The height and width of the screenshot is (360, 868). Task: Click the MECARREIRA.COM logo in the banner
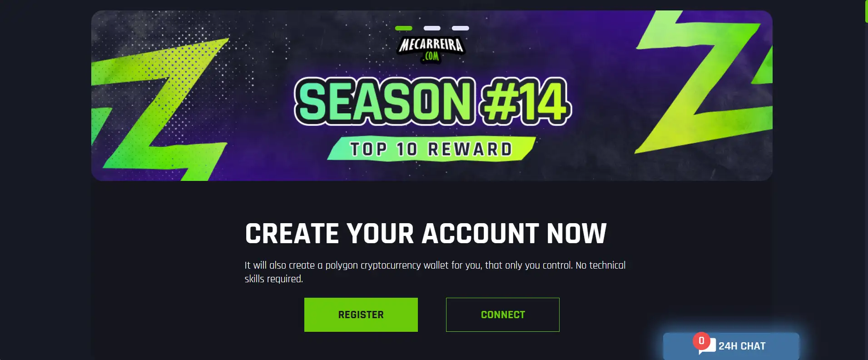pos(431,50)
